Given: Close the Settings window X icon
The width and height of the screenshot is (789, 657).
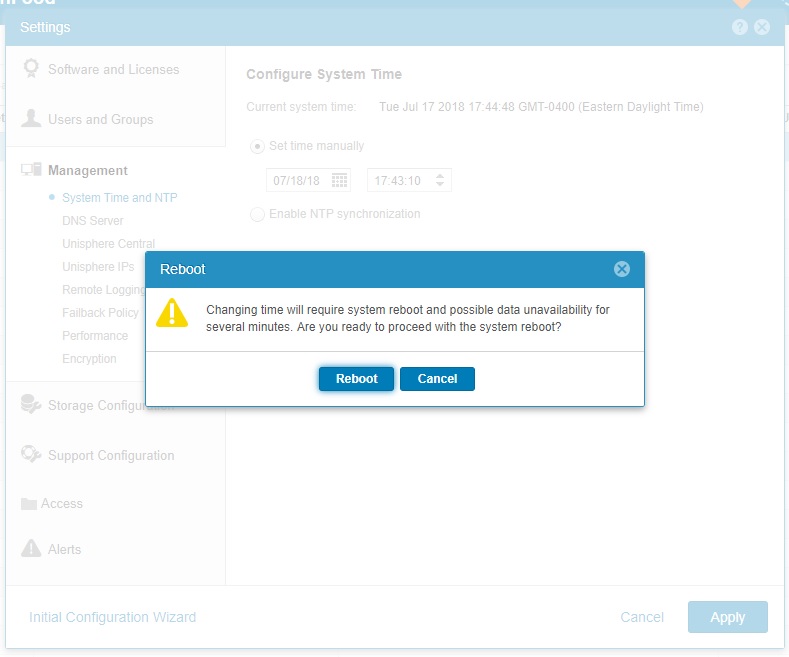Looking at the screenshot, I should [x=762, y=27].
